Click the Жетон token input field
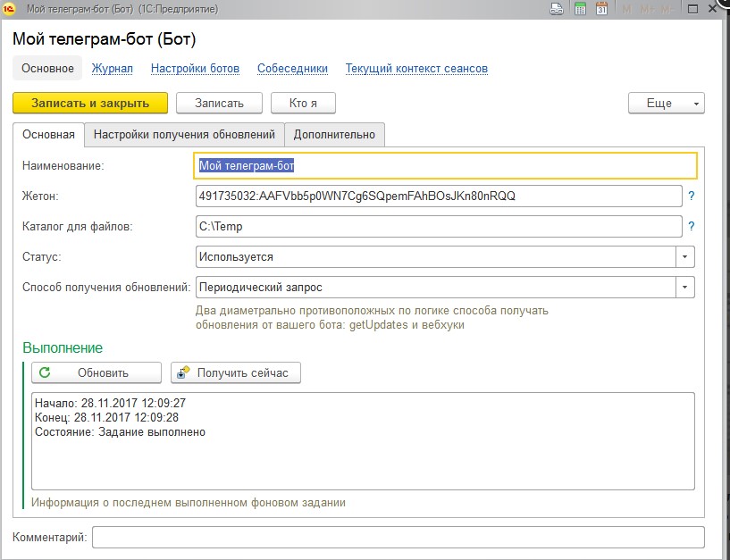730x560 pixels. [438, 196]
